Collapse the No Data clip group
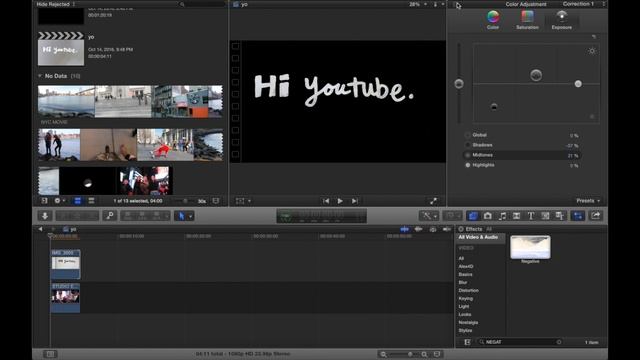Screen dimensions: 640x360 [40, 76]
